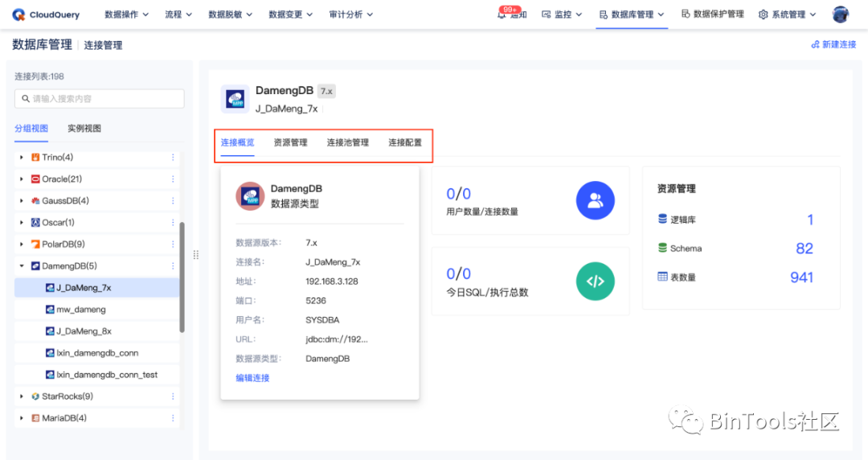Click the 7.x version tag in header
Image resolution: width=868 pixels, height=460 pixels.
(x=326, y=91)
